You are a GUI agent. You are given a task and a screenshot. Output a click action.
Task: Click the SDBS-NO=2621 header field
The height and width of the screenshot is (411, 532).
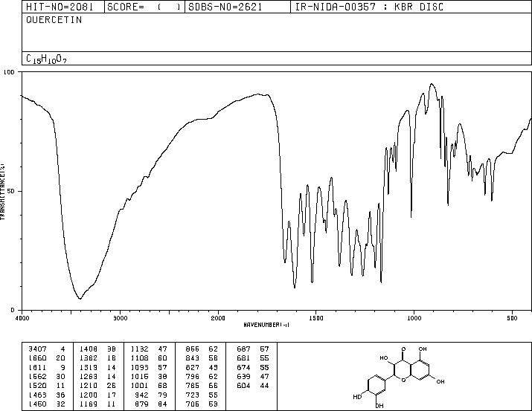click(x=225, y=7)
